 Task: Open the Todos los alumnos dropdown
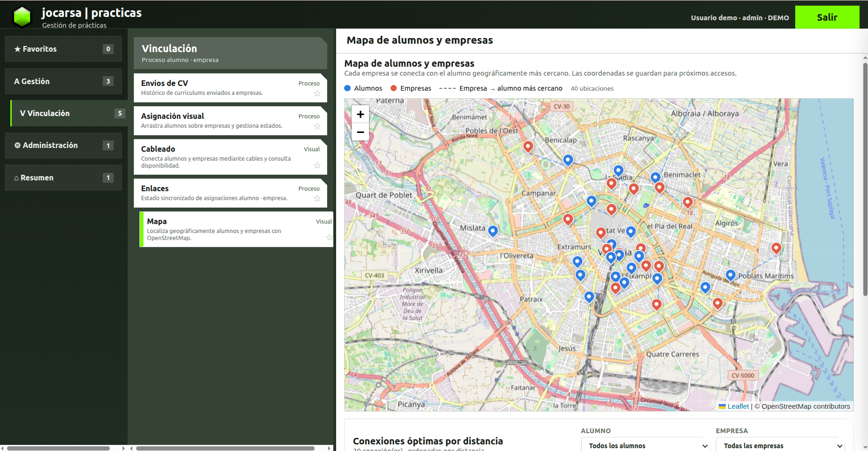click(x=646, y=445)
